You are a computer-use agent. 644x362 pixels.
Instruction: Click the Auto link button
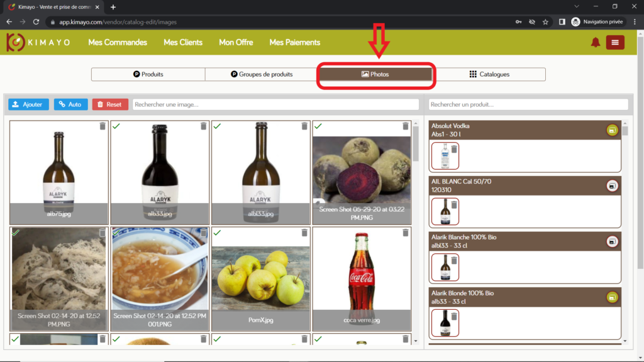(70, 104)
